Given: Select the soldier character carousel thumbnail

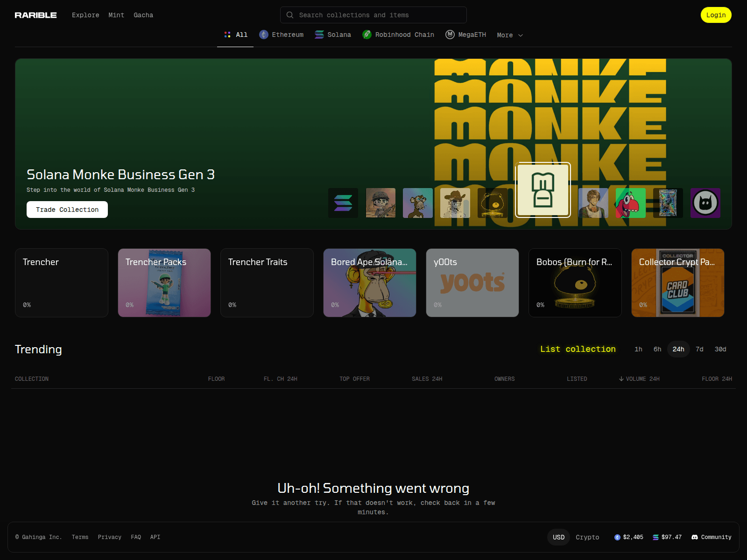Looking at the screenshot, I should click(x=381, y=203).
